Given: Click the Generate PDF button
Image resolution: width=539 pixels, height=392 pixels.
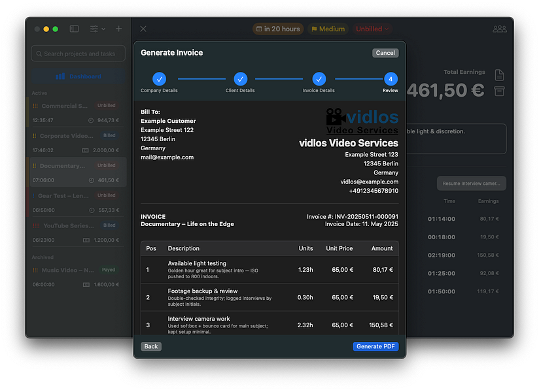Looking at the screenshot, I should point(375,346).
